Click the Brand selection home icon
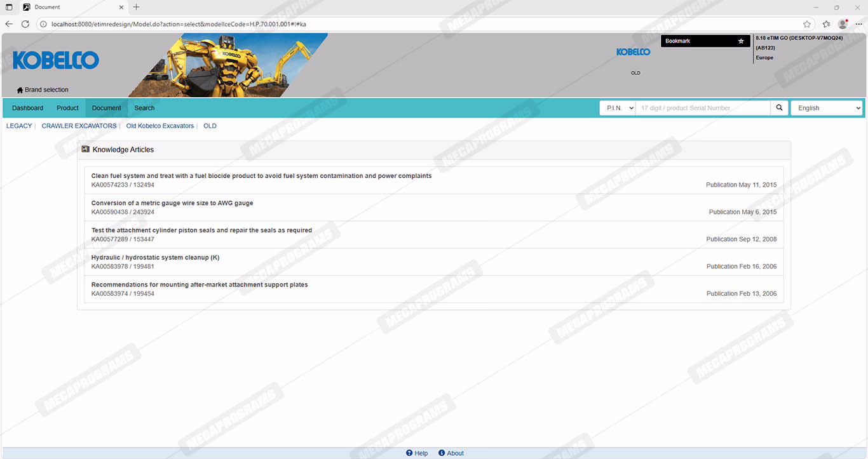Viewport: 868px width, 459px height. (20, 90)
